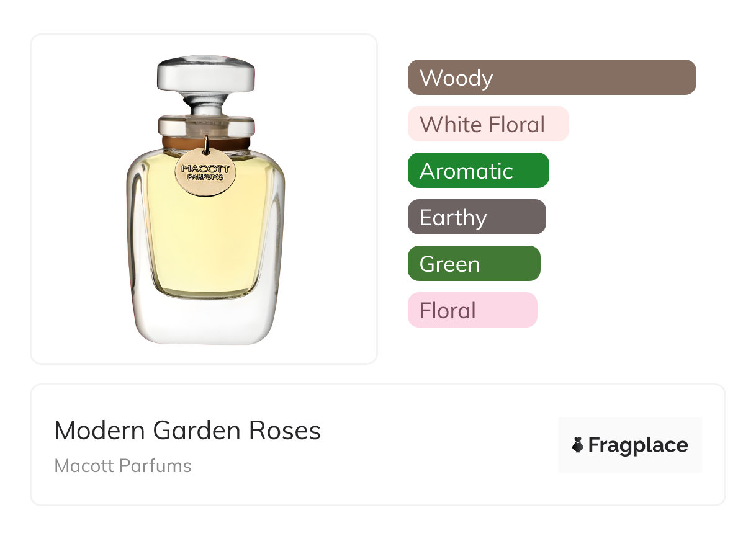Viewport: 756px width, 536px height.
Task: Click the Fragplace logo icon
Action: 578,445
